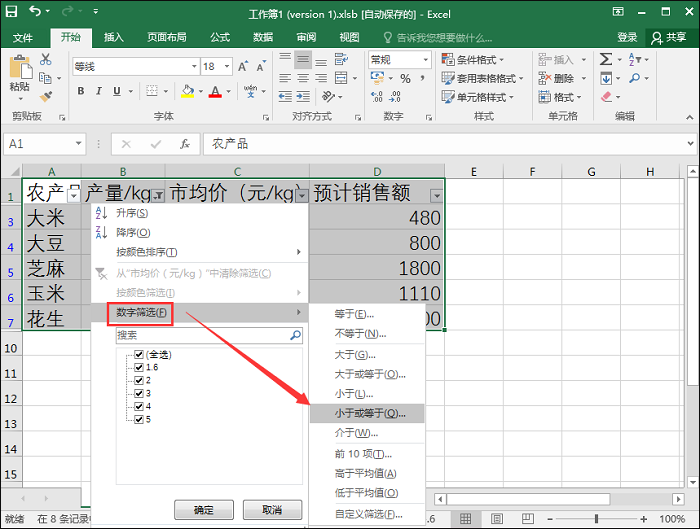Select 自定义筛选(F)... option
Image resolution: width=700 pixels, height=529 pixels.
click(x=367, y=514)
